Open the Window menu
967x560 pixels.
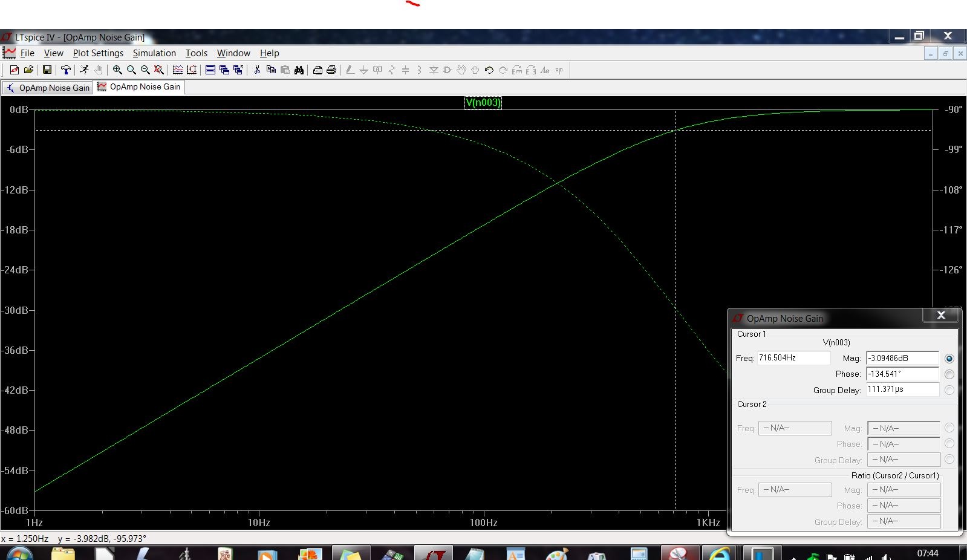pyautogui.click(x=233, y=53)
